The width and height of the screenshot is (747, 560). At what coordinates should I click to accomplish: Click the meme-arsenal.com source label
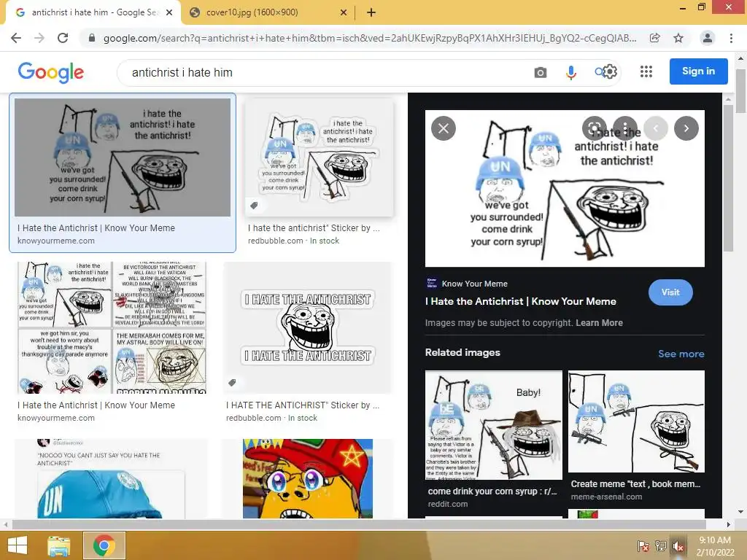point(606,497)
